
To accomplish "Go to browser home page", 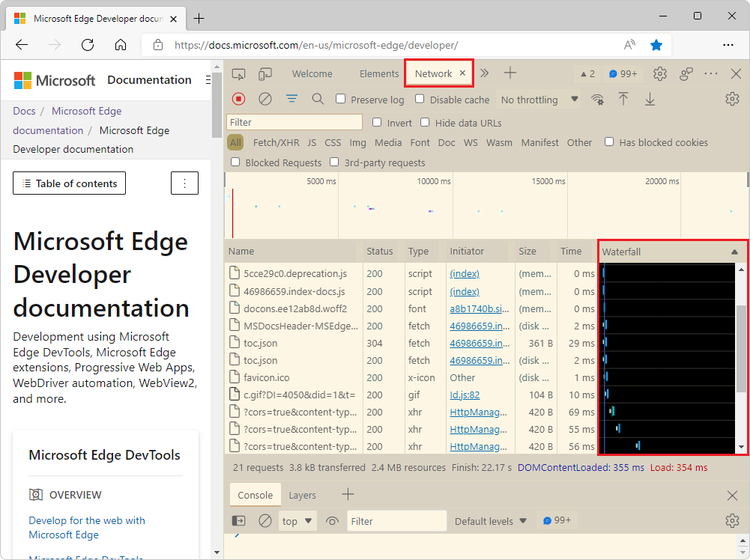I will point(121,45).
